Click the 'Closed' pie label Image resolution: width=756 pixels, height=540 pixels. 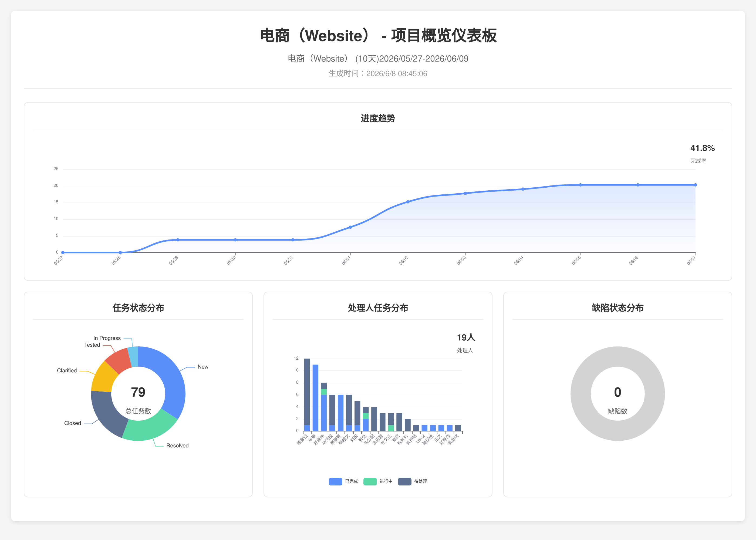point(72,423)
